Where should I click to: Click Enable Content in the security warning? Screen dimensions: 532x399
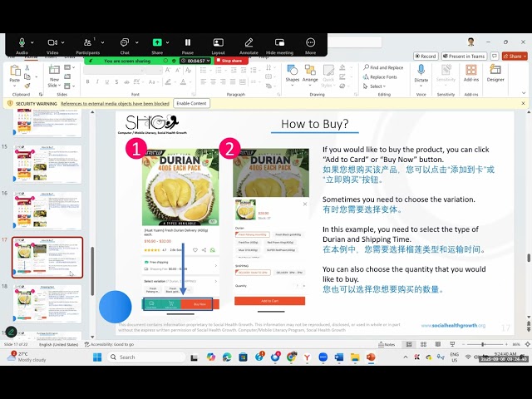(x=191, y=103)
